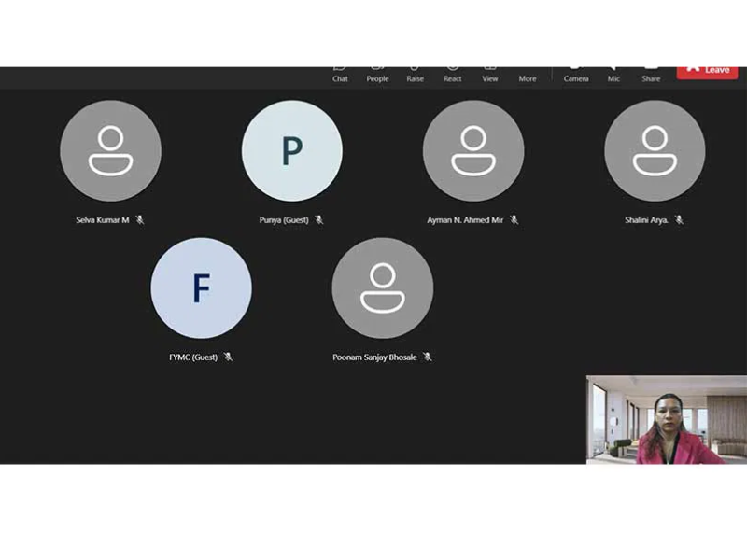Select Selva Kumar M's avatar

click(x=110, y=150)
